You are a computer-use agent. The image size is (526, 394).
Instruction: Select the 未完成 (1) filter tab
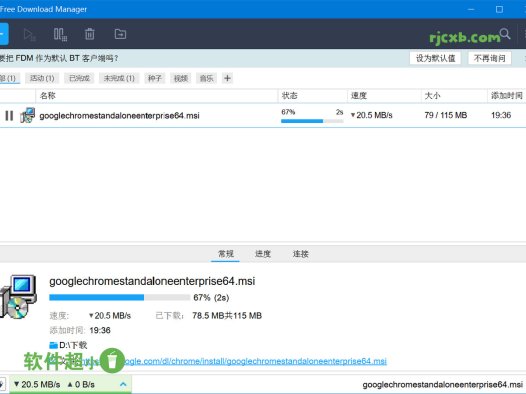119,78
